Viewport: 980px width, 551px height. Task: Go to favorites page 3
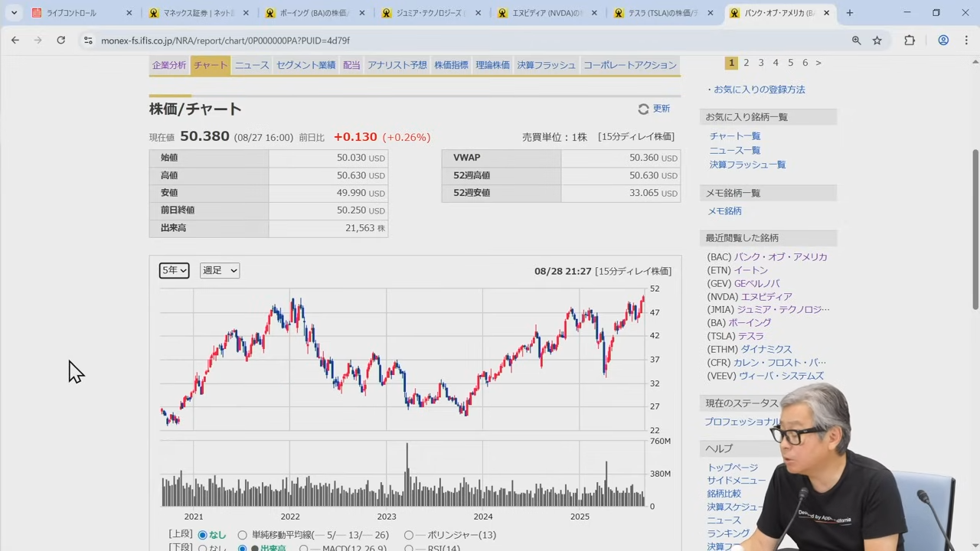tap(761, 63)
